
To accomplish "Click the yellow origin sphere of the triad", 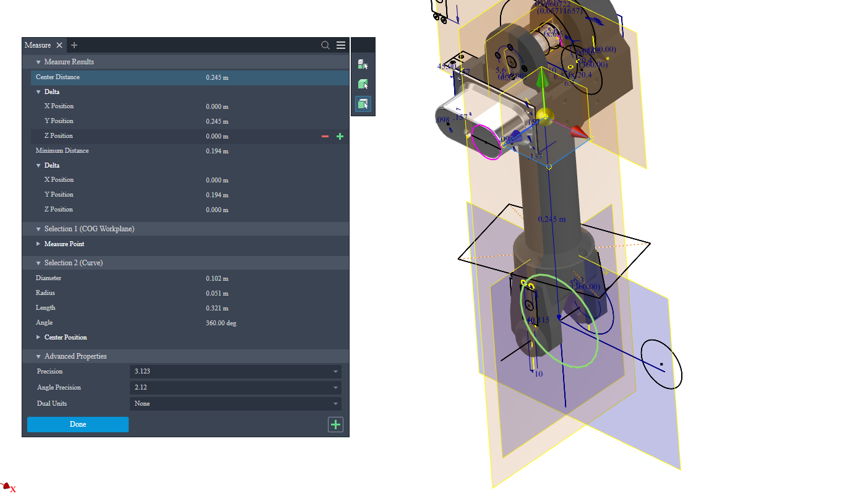I will (x=544, y=116).
